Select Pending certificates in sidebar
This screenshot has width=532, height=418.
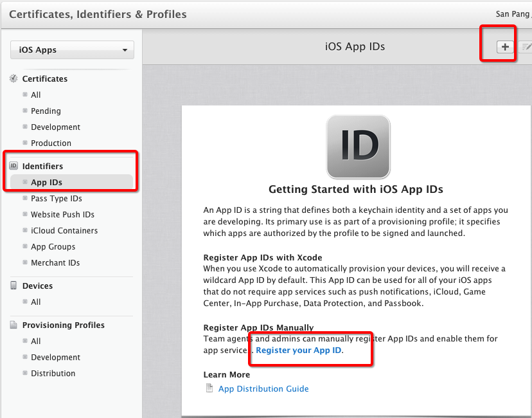coord(46,111)
